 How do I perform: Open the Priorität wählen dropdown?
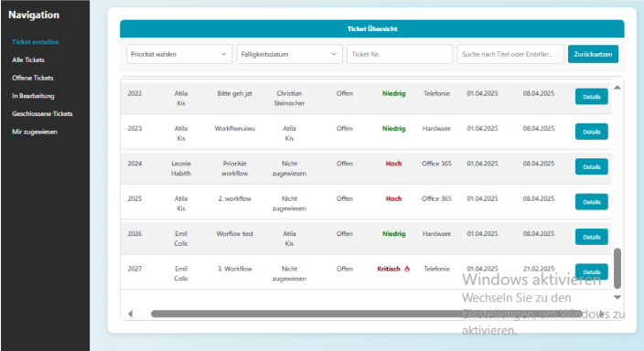point(179,54)
